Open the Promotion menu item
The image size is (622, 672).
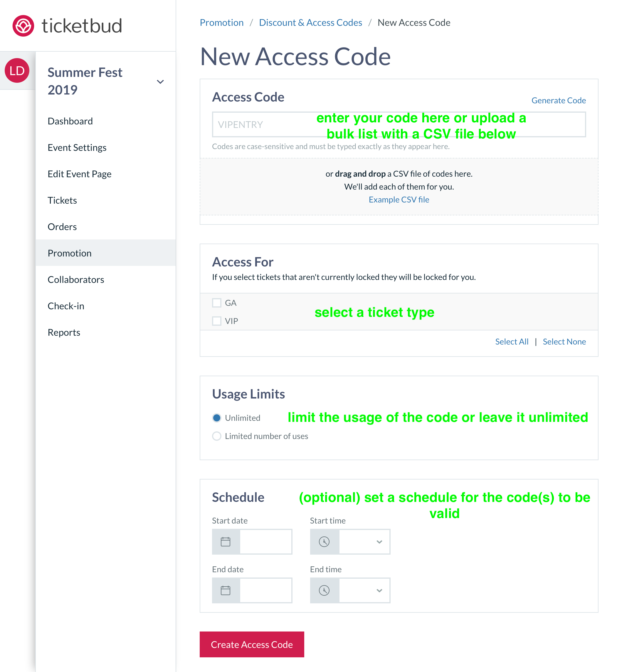pyautogui.click(x=69, y=253)
